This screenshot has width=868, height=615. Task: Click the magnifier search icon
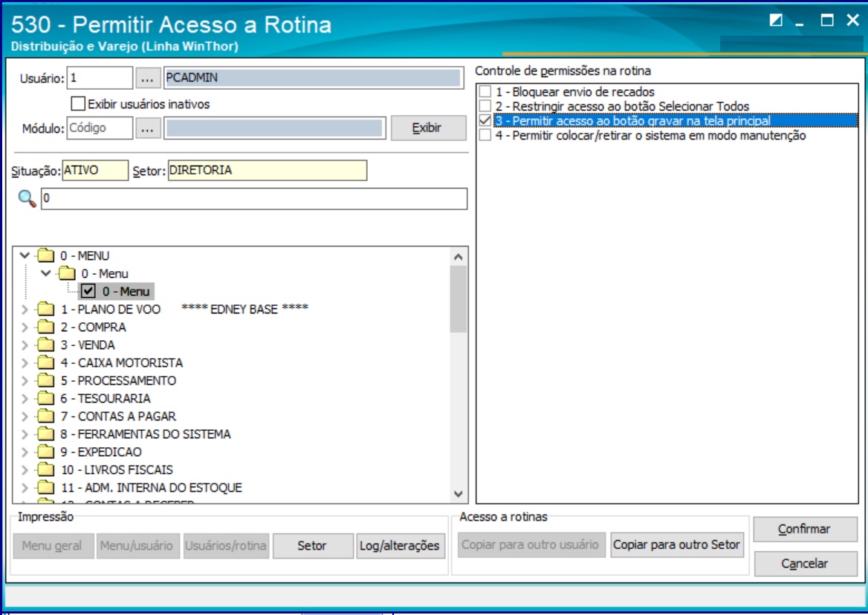[27, 198]
